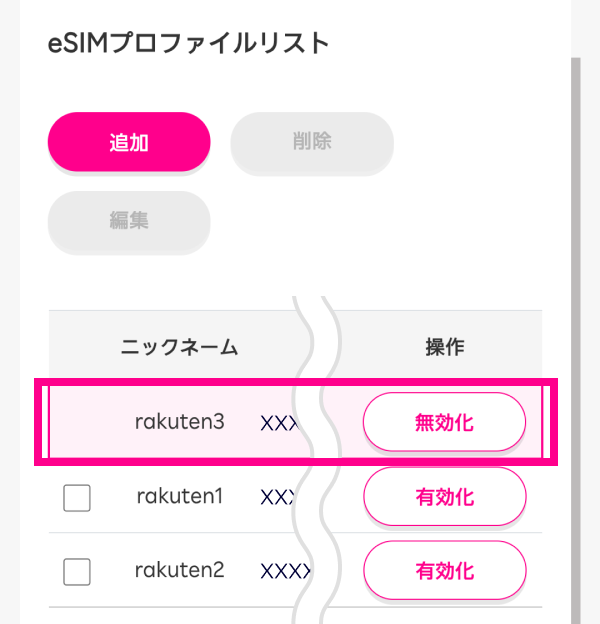Select the rakuten2 nickname text
The height and width of the screenshot is (624, 600).
pyautogui.click(x=180, y=570)
